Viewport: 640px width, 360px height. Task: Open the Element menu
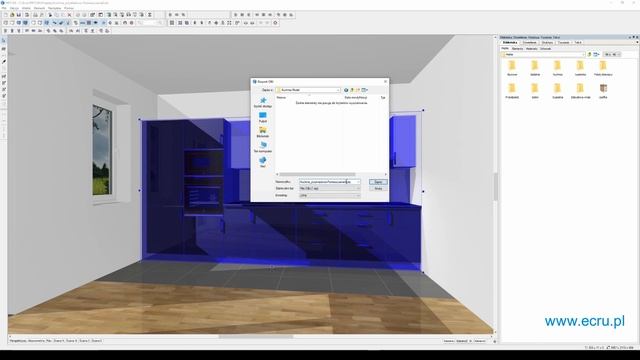pos(39,8)
